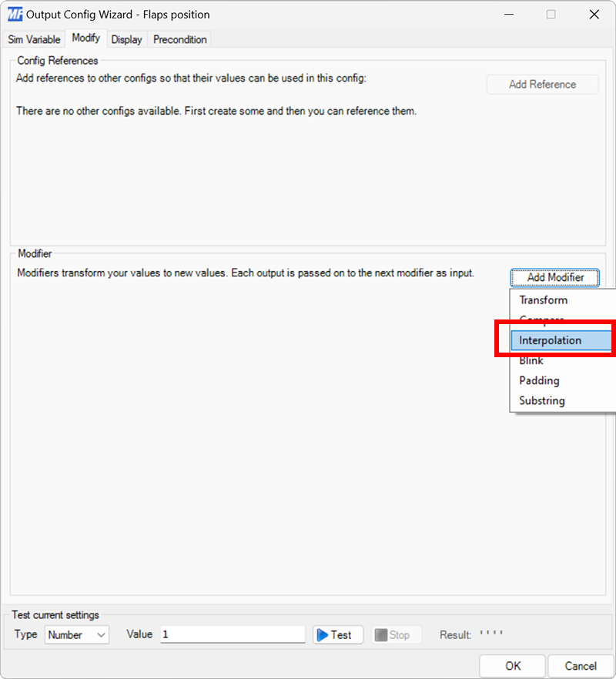Select the Interpolation modifier from the list

point(551,339)
